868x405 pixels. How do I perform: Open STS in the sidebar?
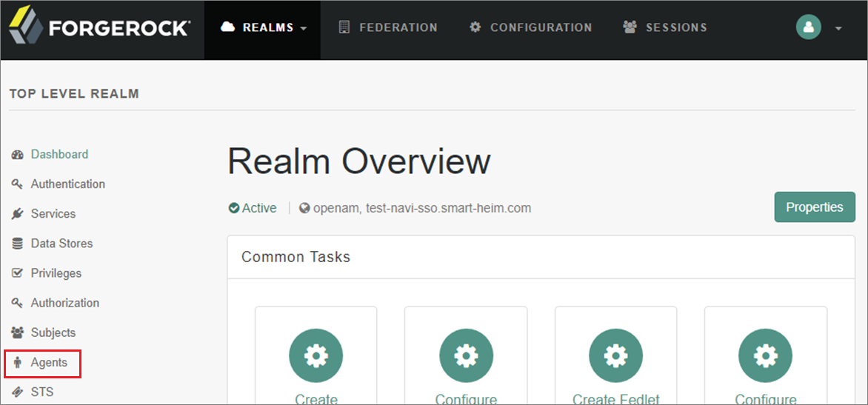pos(42,393)
